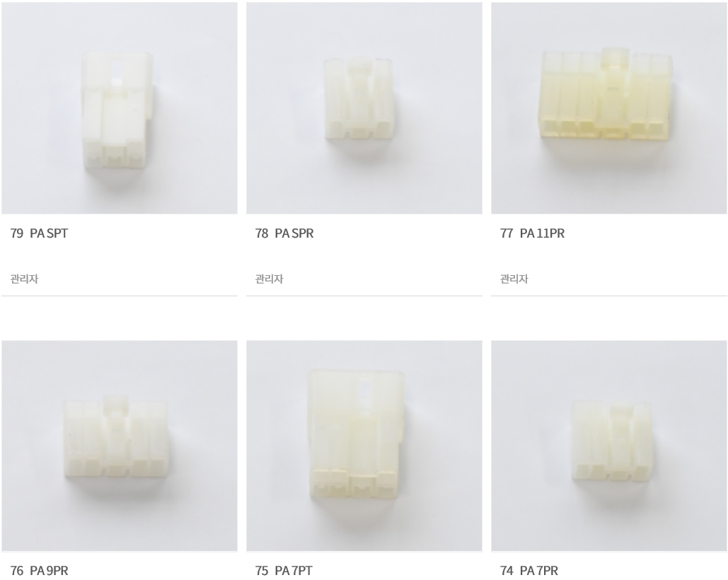Open the PA 7PR connector image

tap(609, 446)
